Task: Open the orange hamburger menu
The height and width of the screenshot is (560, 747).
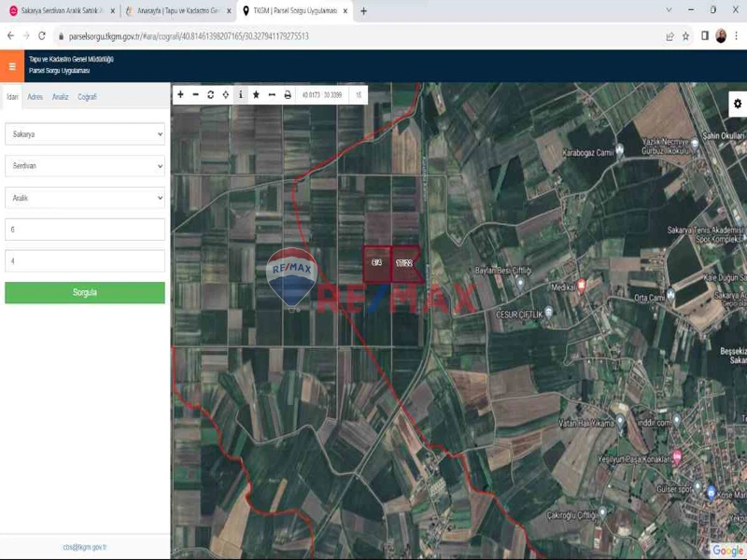Action: pos(12,66)
